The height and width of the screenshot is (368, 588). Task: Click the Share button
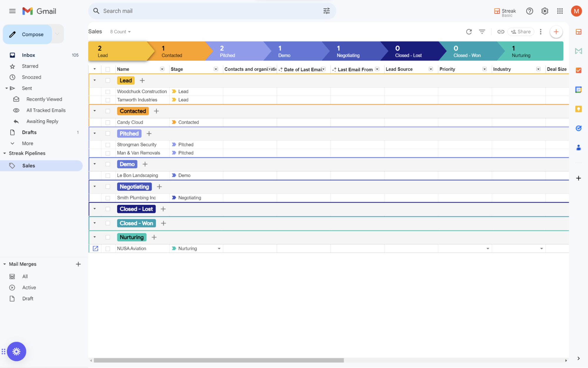point(521,32)
